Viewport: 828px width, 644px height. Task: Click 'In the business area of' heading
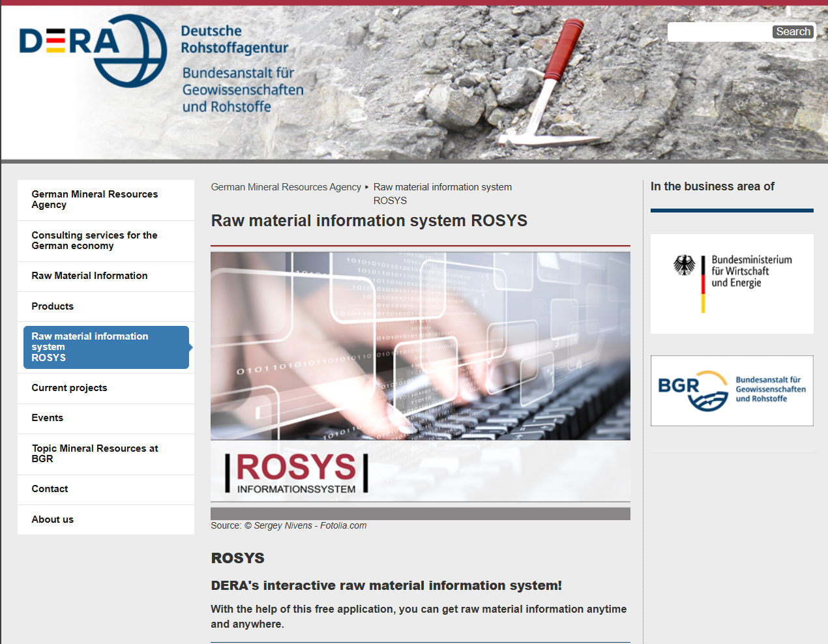click(x=713, y=186)
